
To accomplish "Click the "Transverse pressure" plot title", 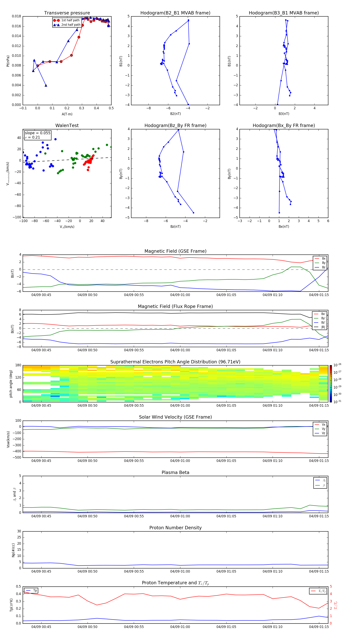I will (x=67, y=13).
